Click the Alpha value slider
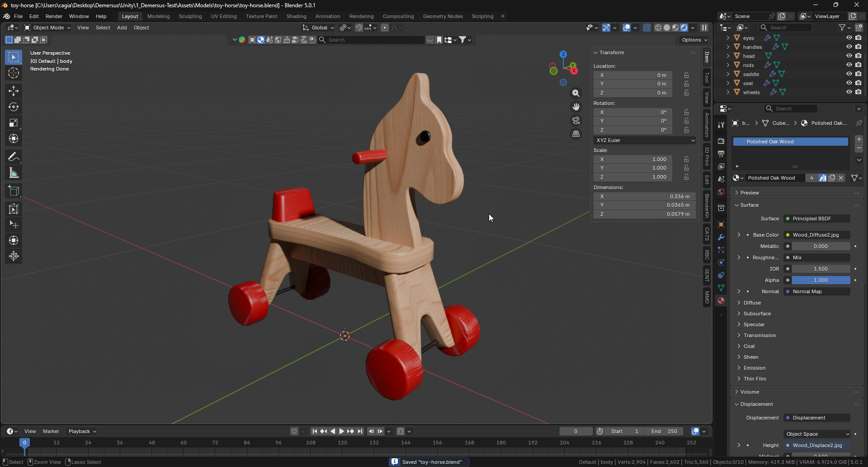Viewport: 868px width, 467px height. click(821, 280)
